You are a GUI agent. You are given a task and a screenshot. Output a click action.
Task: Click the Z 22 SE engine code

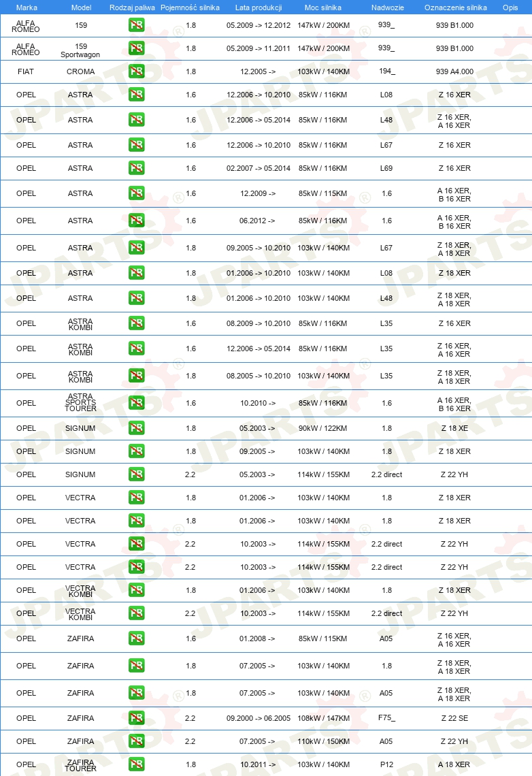coord(455,718)
